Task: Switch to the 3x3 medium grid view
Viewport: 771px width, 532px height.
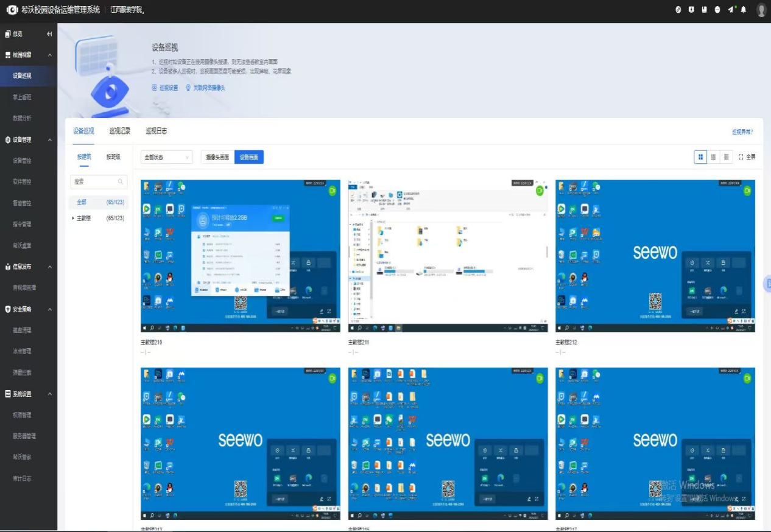Action: pyautogui.click(x=713, y=157)
